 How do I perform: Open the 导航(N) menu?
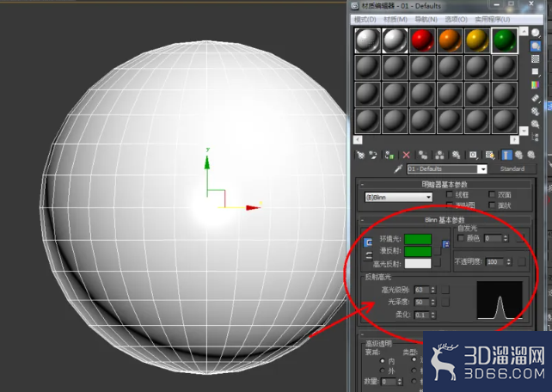pos(426,20)
